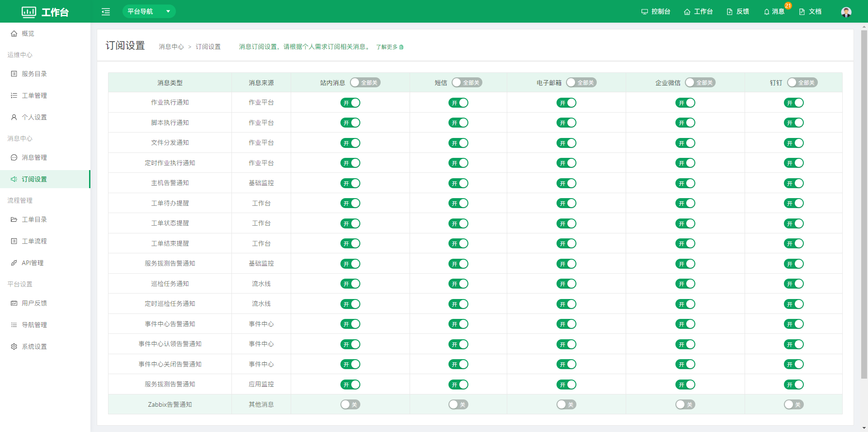This screenshot has height=432, width=868.
Task: Click 其他消息 source cell
Action: pos(261,404)
